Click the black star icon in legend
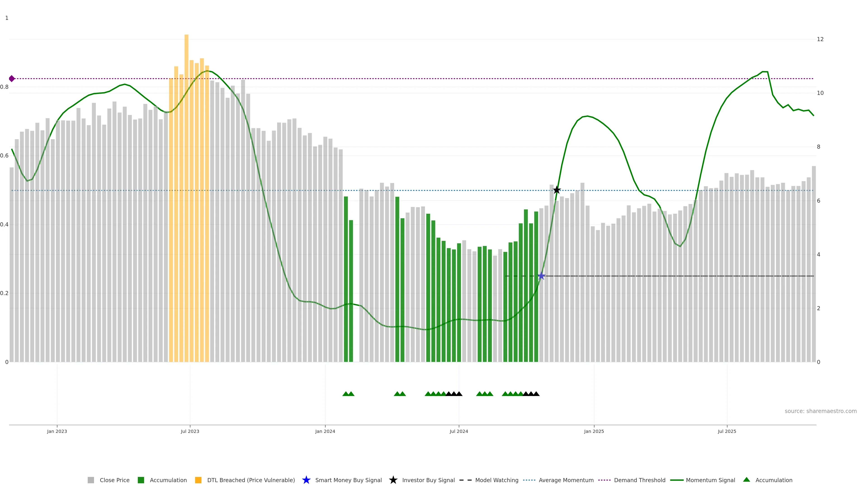 (393, 480)
